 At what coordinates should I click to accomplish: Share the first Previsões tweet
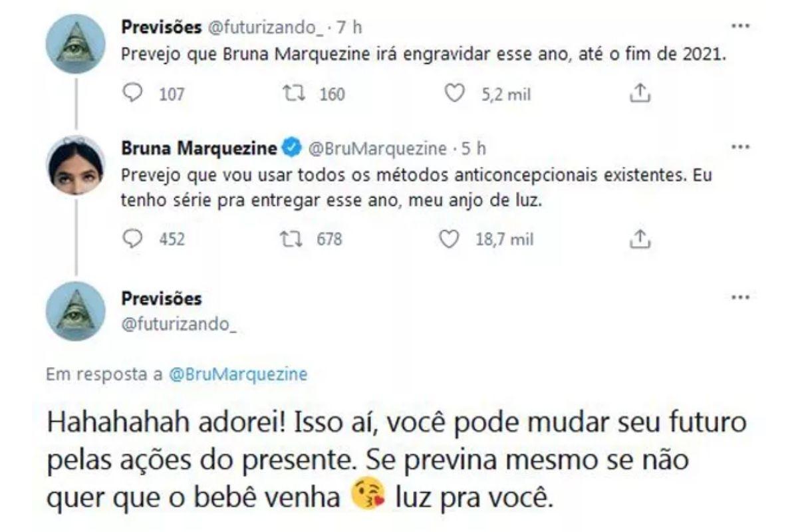coord(638,94)
